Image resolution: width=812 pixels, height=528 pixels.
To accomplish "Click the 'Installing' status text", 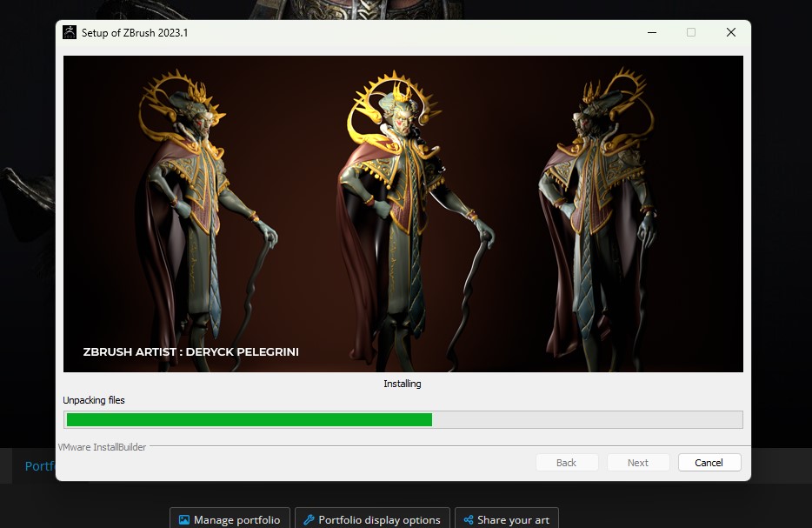I will click(403, 384).
